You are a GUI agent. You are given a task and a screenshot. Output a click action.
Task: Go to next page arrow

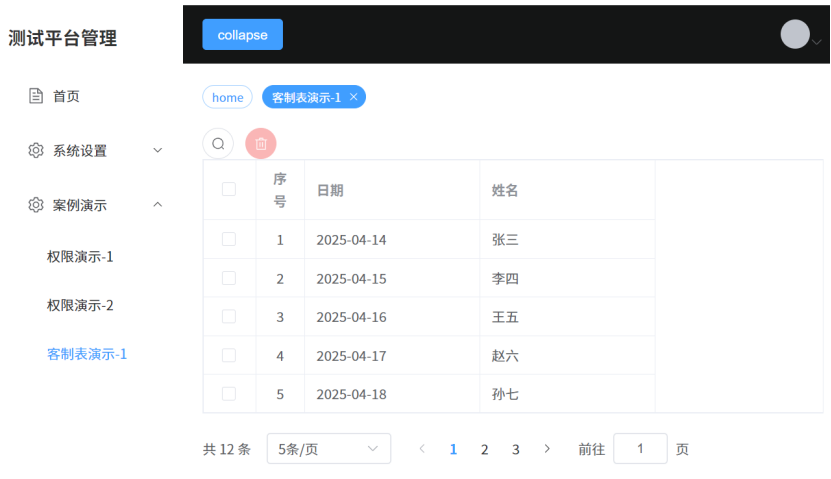pos(547,449)
